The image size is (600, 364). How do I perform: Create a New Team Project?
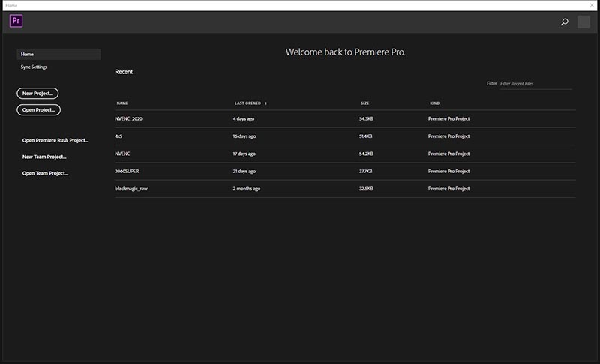coord(44,157)
